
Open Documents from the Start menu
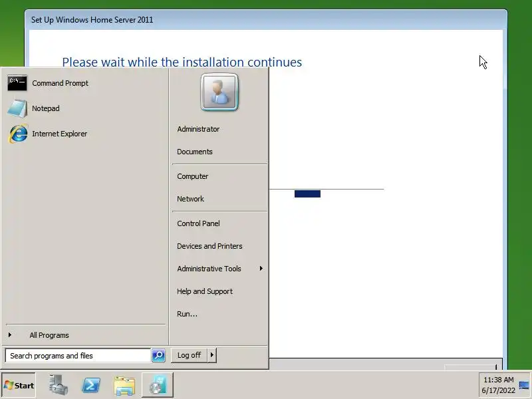[194, 152]
